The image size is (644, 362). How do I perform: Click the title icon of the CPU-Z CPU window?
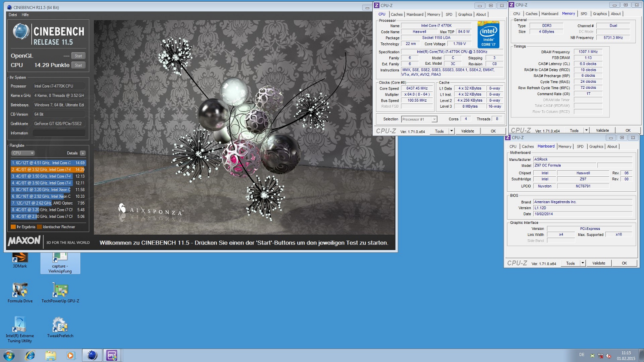coord(377,6)
